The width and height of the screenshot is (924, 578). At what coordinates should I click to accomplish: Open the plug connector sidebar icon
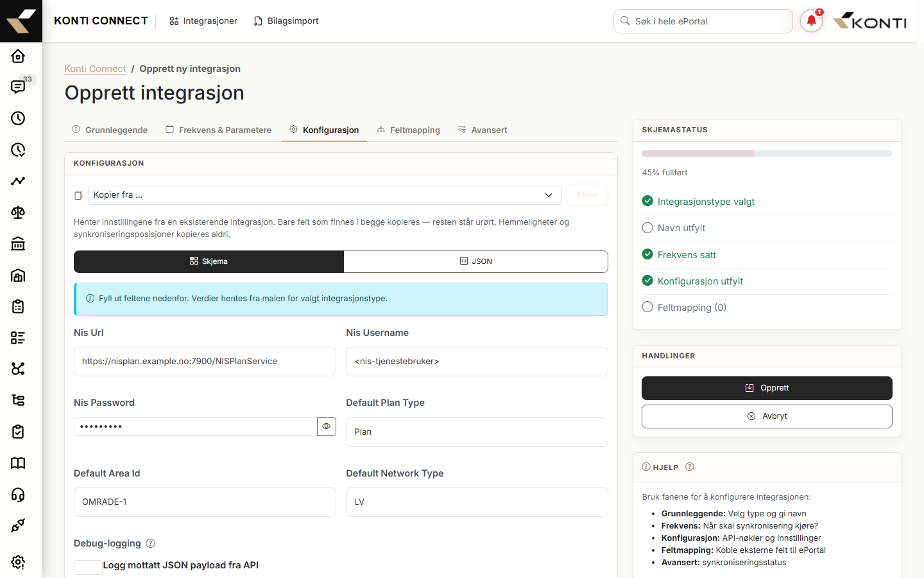click(18, 525)
